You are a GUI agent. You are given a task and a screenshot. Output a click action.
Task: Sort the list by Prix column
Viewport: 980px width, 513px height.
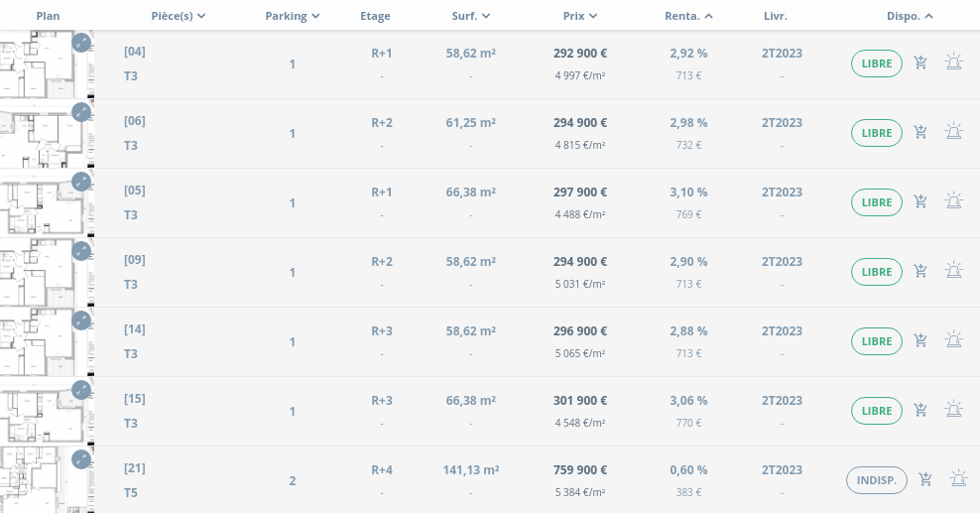579,16
